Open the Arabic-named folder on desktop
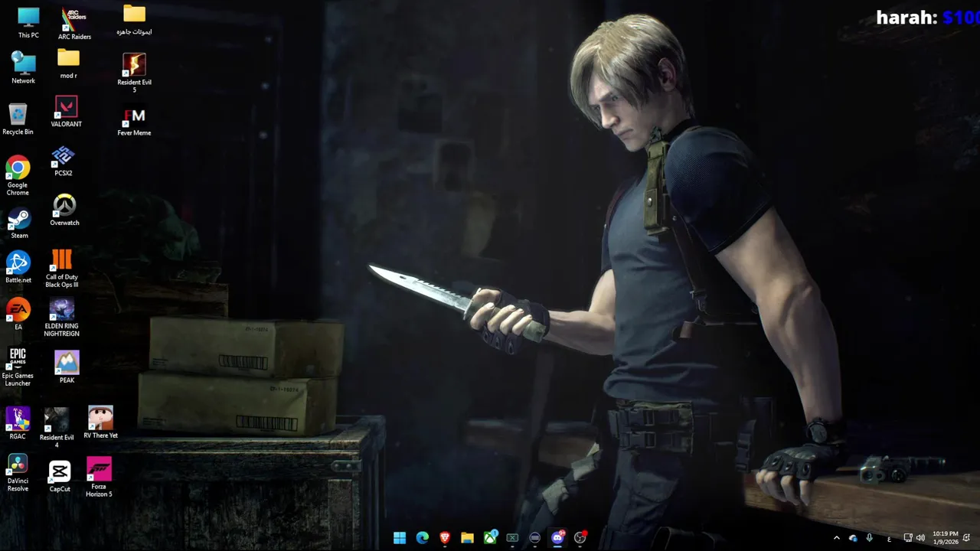Screen dimensions: 980x551 click(134, 21)
